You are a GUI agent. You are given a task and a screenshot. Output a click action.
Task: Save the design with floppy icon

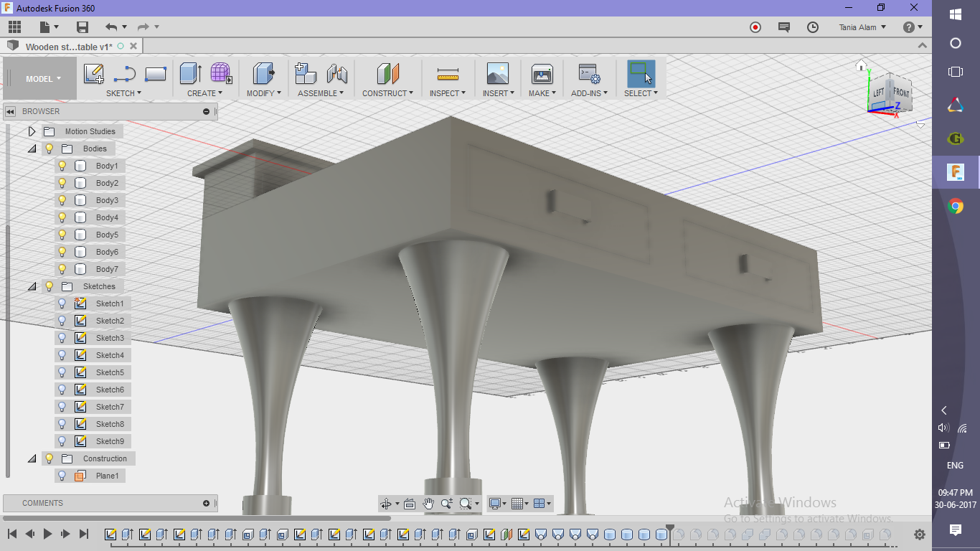click(83, 27)
